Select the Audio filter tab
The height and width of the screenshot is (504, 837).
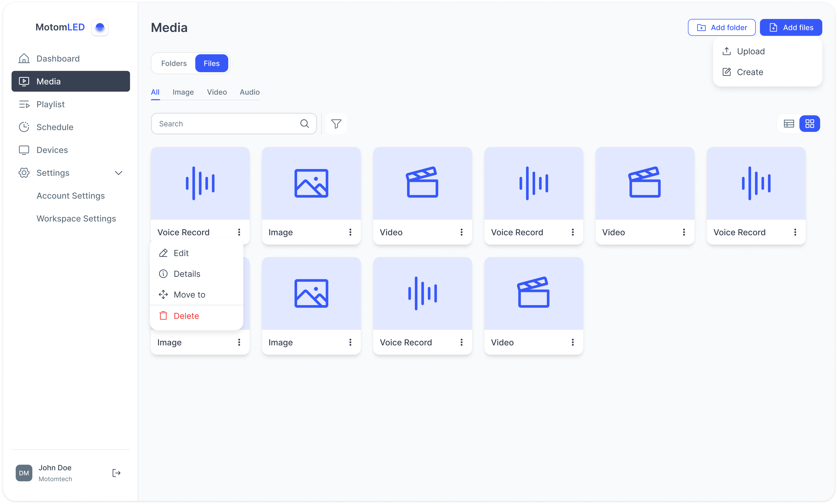click(x=250, y=92)
